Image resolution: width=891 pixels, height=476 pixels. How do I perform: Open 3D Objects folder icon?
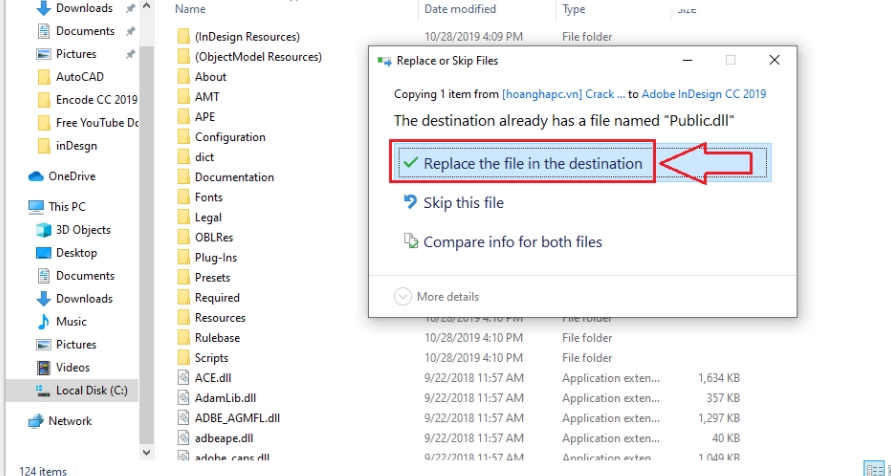point(44,229)
